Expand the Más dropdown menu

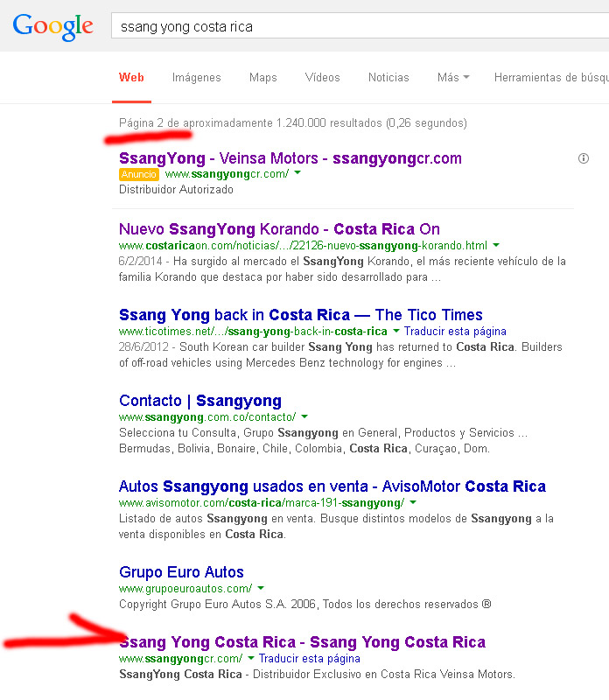[453, 78]
